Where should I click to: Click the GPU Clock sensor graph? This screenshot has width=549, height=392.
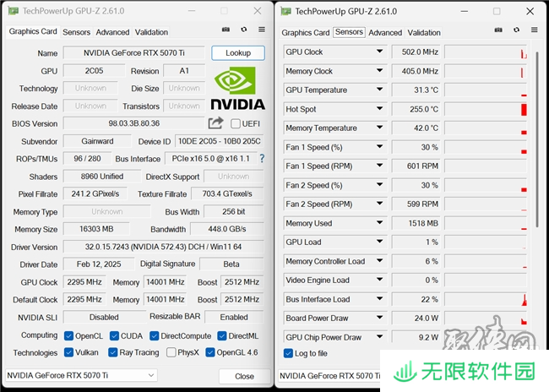[x=486, y=52]
